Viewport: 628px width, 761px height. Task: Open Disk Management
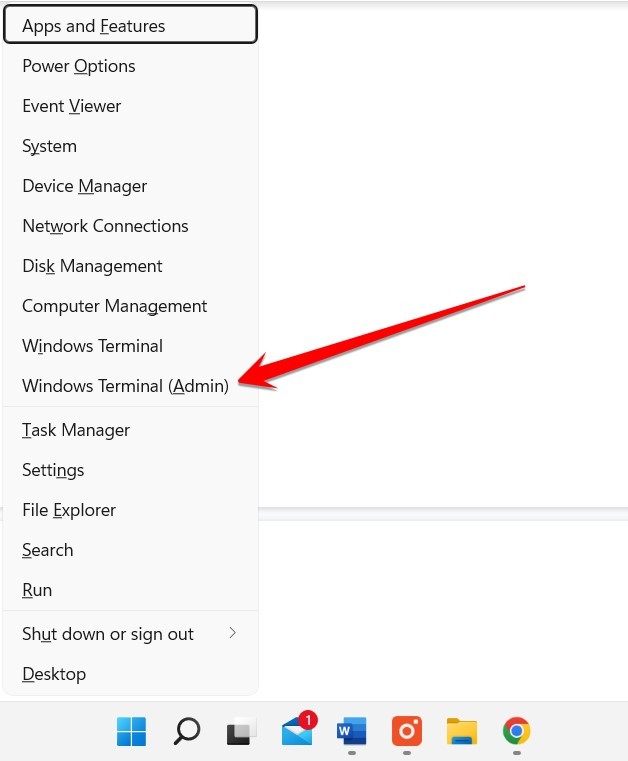(x=130, y=266)
